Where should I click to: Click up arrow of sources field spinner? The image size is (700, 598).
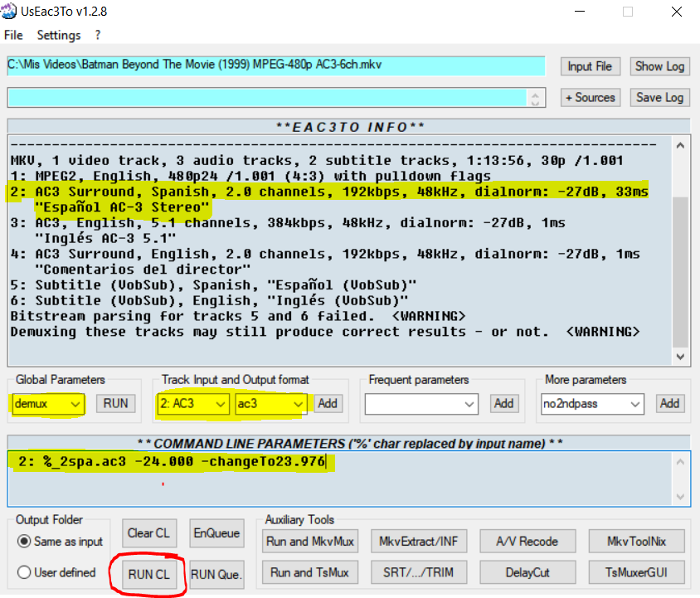coord(535,94)
